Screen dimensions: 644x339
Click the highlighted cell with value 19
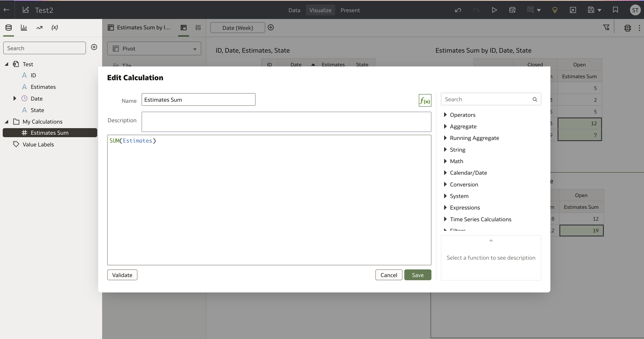(x=581, y=230)
